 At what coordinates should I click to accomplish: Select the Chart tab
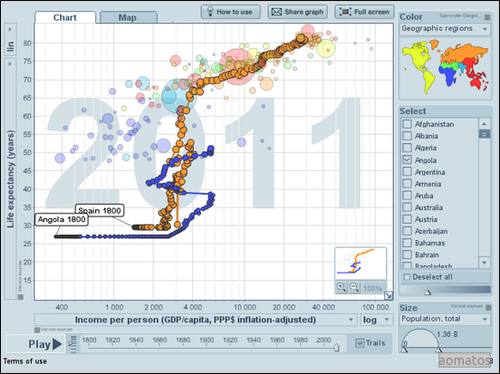(x=65, y=18)
